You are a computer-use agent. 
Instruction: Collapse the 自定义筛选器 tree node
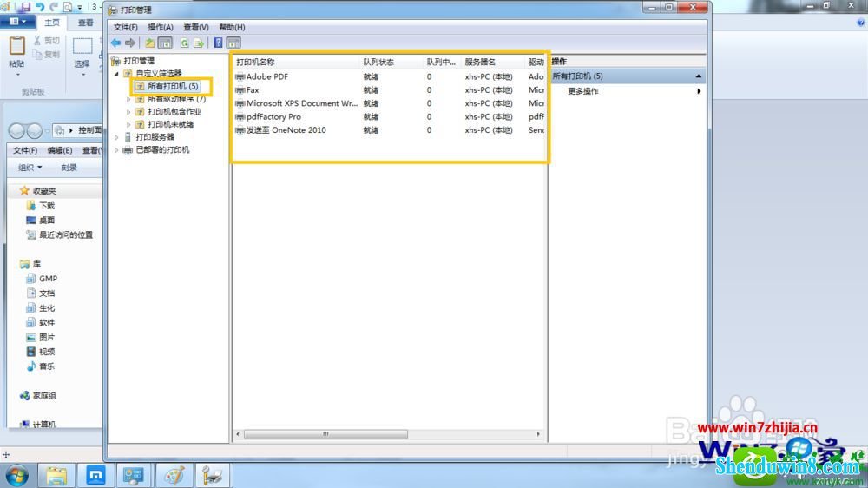pos(117,73)
